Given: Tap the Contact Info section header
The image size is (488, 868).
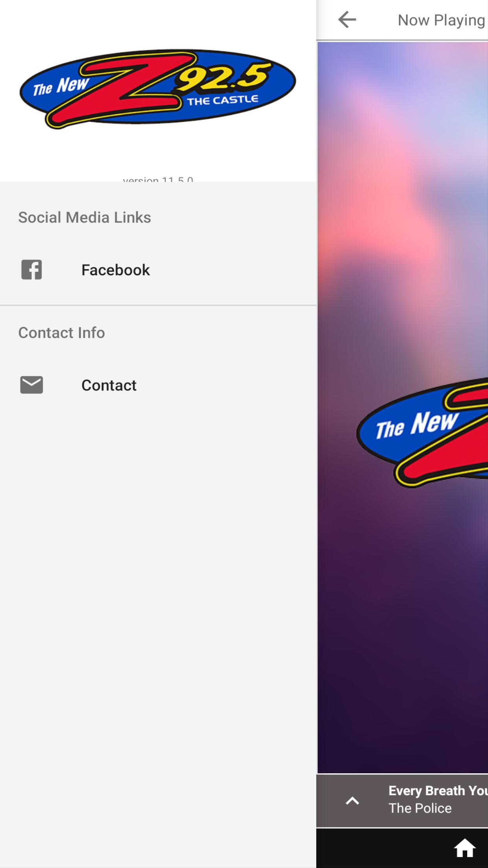Looking at the screenshot, I should tap(62, 333).
